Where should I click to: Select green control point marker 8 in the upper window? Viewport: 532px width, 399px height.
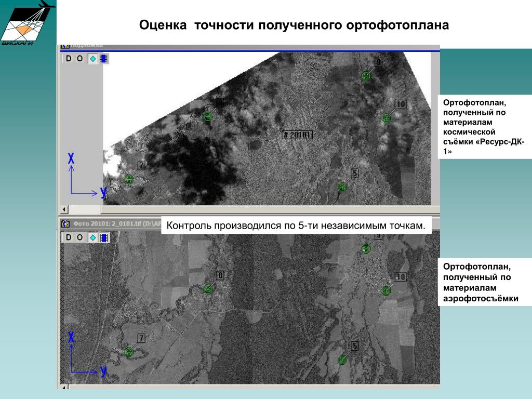(208, 116)
